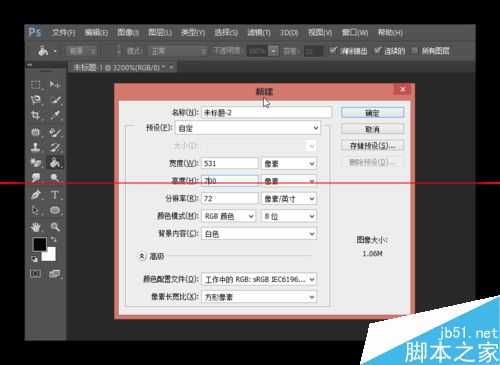This screenshot has width=500, height=365.
Task: Open the 像素长宽比 pixel aspect ratio dropdown
Action: tap(259, 297)
